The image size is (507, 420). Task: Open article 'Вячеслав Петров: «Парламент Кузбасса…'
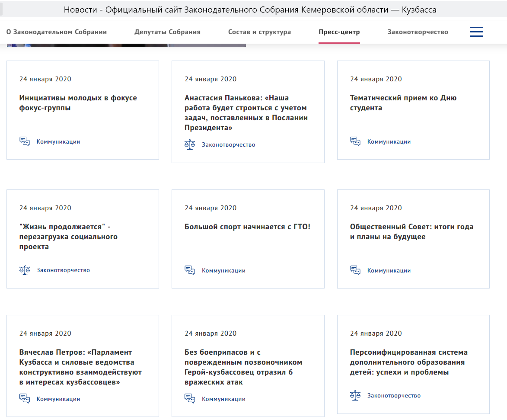tap(80, 367)
